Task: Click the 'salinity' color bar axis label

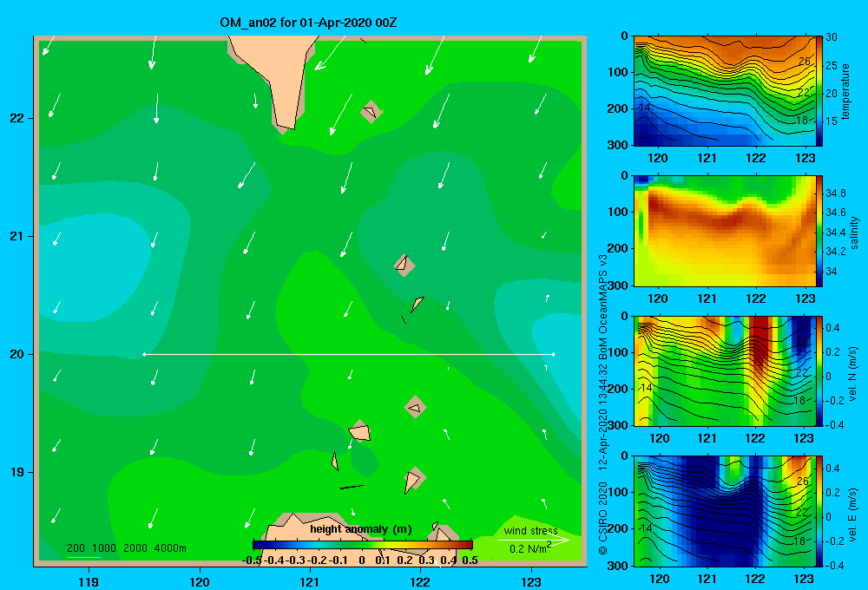Action: point(854,233)
